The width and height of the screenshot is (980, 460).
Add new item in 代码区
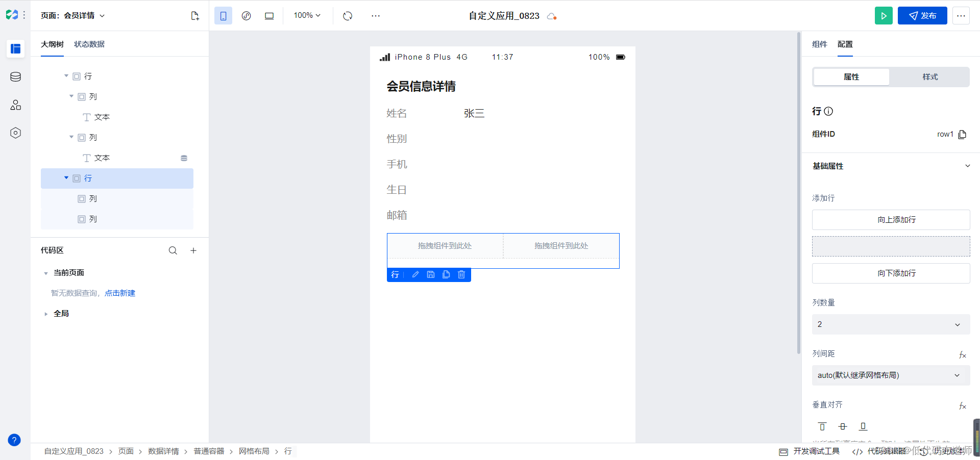click(193, 250)
